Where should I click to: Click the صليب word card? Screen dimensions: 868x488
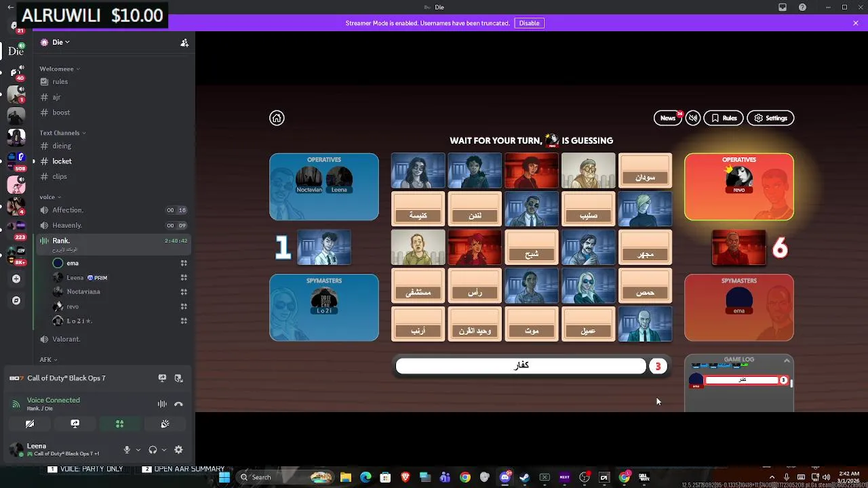[x=588, y=209]
